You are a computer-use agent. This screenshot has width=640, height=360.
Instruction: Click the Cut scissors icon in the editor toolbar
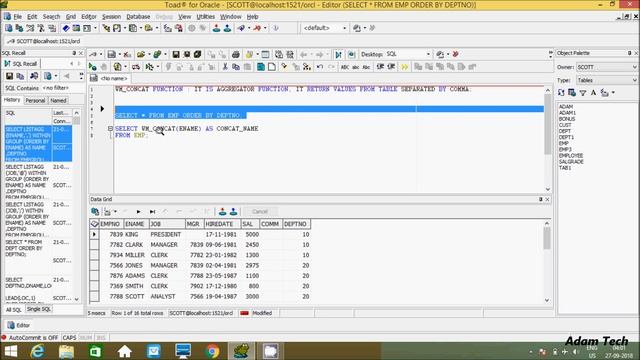point(224,67)
